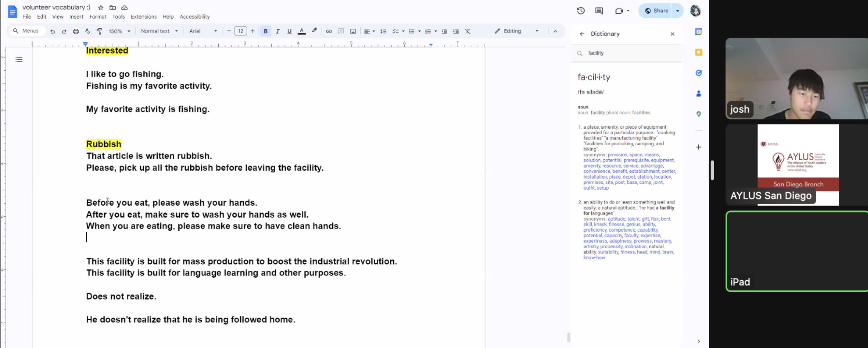This screenshot has height=348, width=868.
Task: Show all comments
Action: 599,11
